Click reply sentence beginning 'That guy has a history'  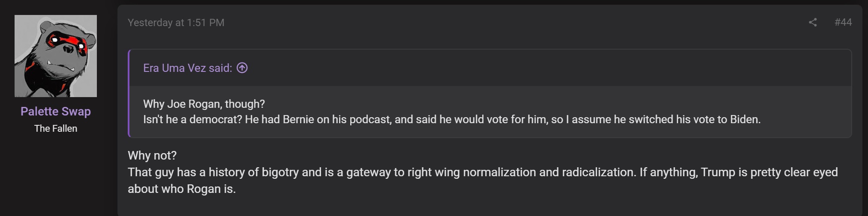[381, 172]
